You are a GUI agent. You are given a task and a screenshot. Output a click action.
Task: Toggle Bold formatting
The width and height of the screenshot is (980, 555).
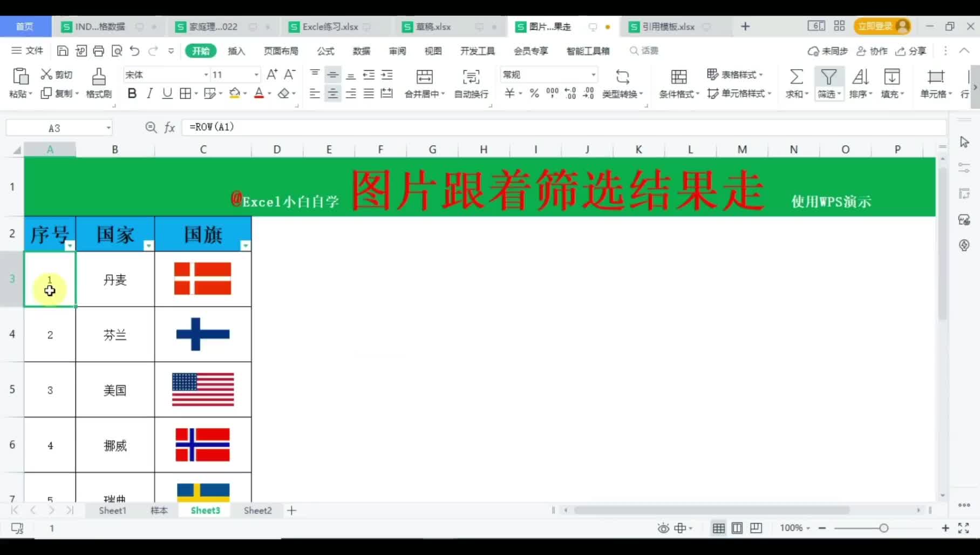point(132,93)
